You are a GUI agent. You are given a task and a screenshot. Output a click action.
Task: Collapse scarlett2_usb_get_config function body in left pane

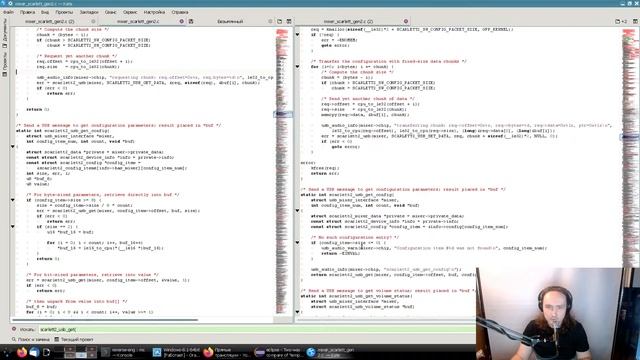(x=13, y=147)
